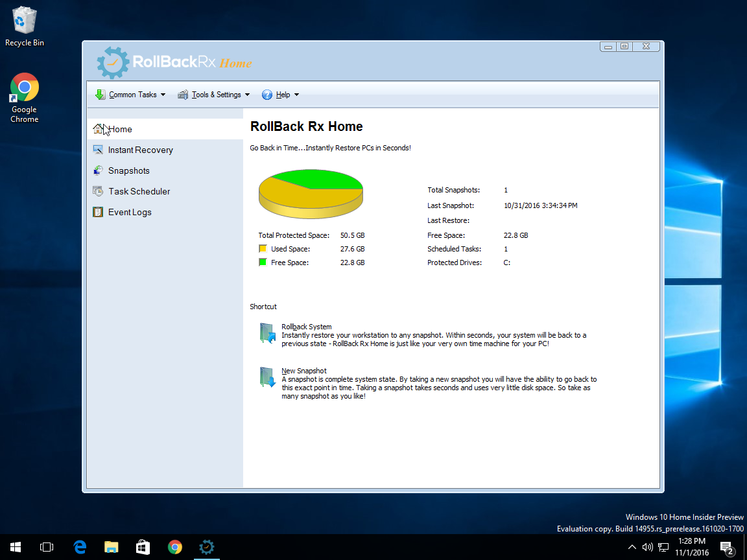
Task: Open the Tools & Settings menu
Action: pos(214,95)
